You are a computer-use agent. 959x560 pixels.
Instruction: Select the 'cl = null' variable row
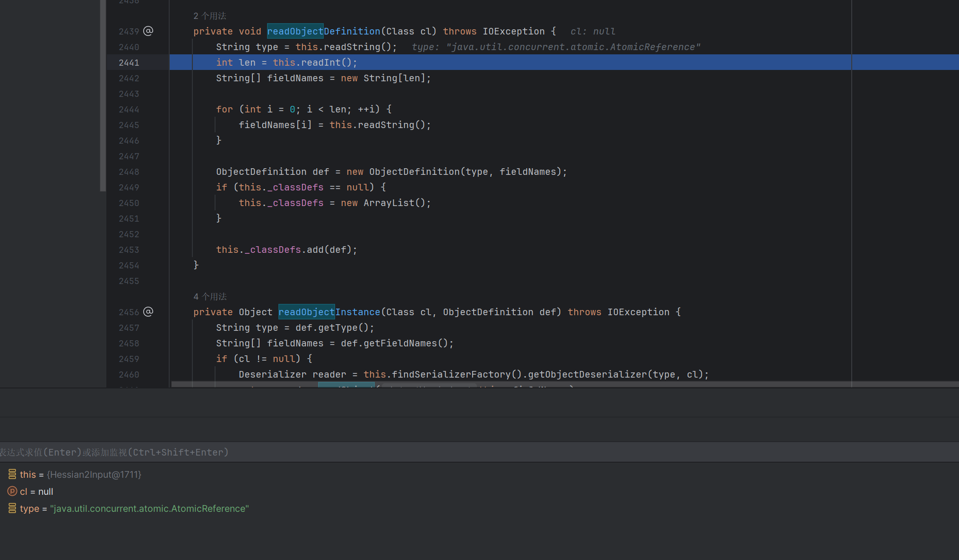click(x=36, y=491)
